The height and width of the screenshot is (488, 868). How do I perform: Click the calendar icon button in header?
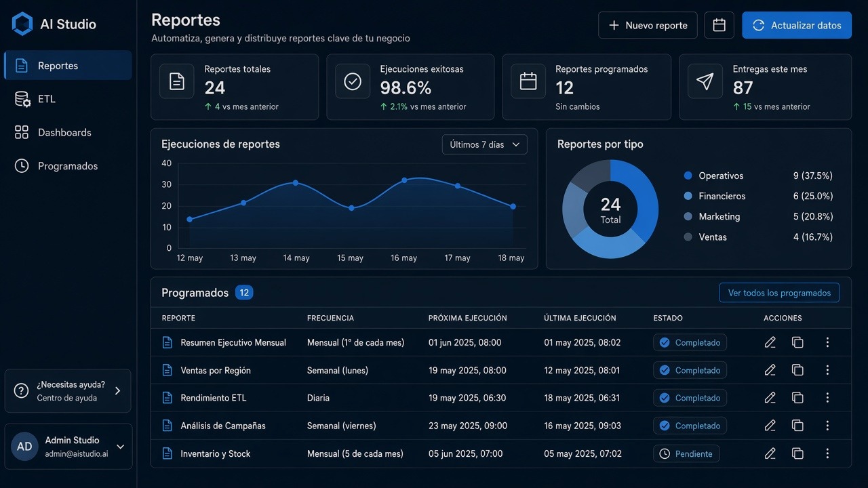pos(719,25)
